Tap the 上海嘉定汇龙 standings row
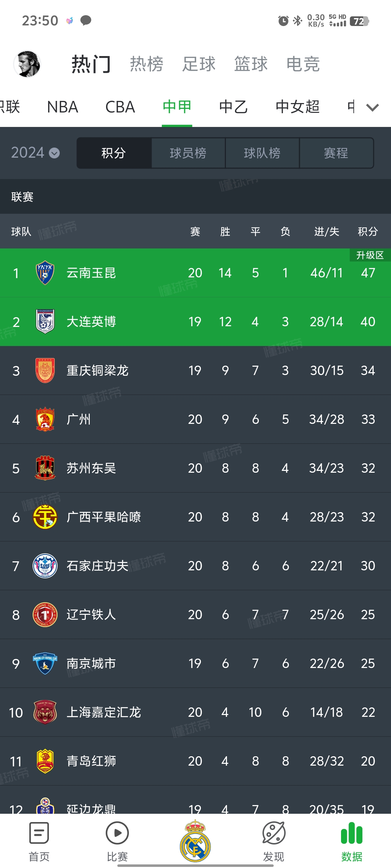This screenshot has height=868, width=391. pos(195,712)
